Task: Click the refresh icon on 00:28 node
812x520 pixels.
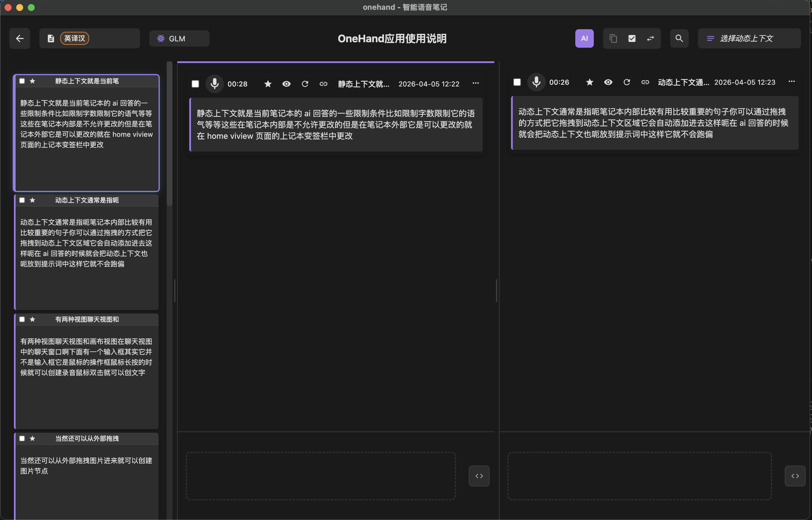Action: pyautogui.click(x=305, y=84)
